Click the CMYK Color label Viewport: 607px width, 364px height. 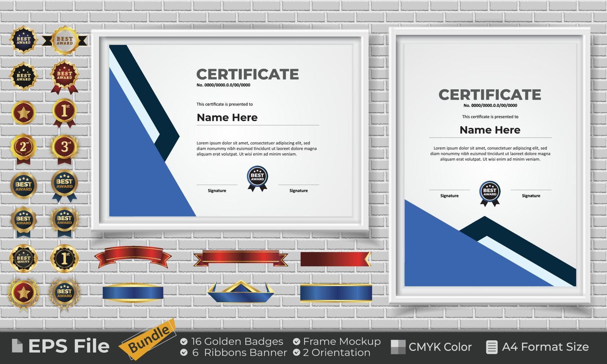click(440, 347)
